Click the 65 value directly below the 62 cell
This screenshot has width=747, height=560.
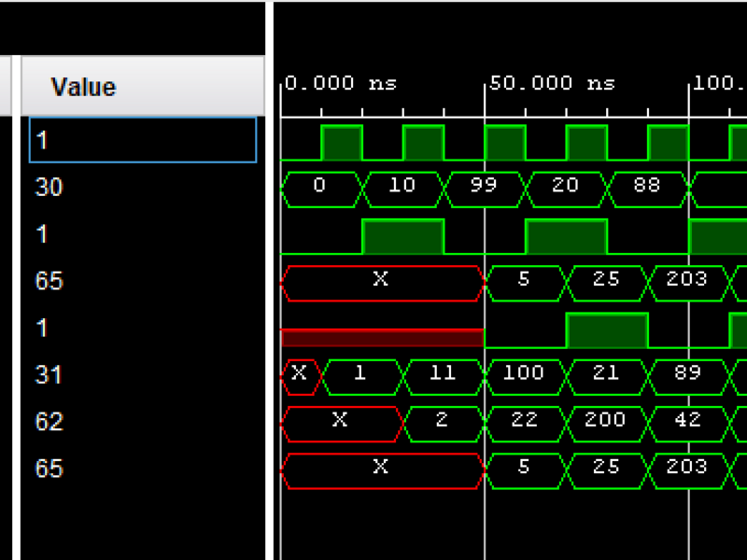coord(49,469)
